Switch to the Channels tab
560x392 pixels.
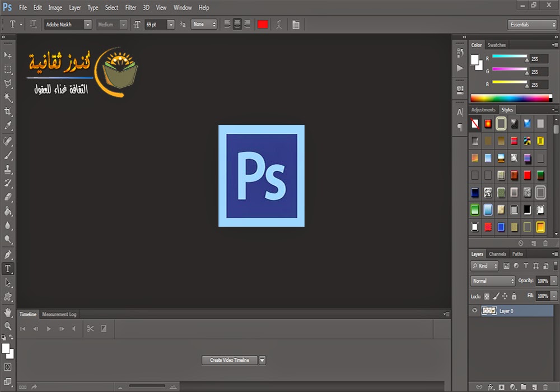pyautogui.click(x=497, y=254)
